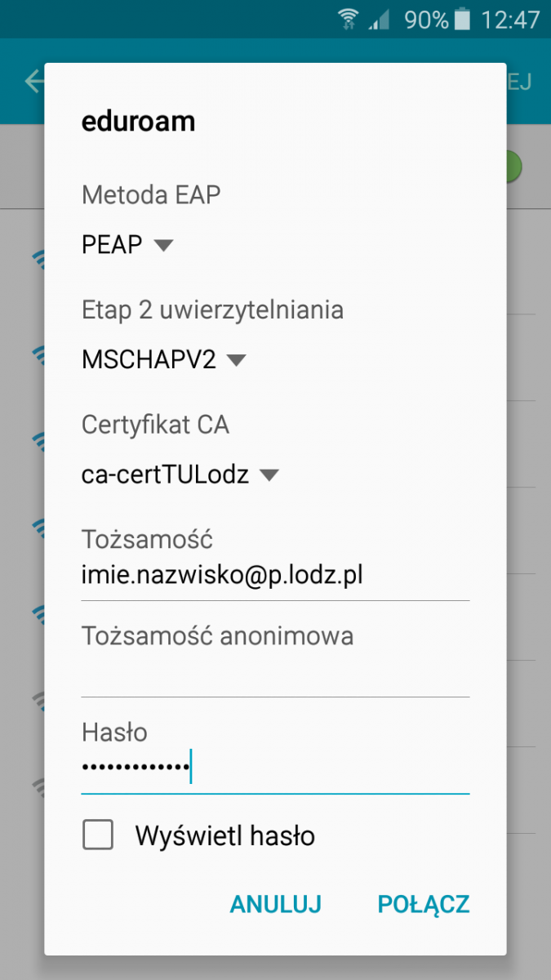Screen dimensions: 551x980
Task: Focus the Tożsamość anonimowa field
Action: click(x=276, y=675)
